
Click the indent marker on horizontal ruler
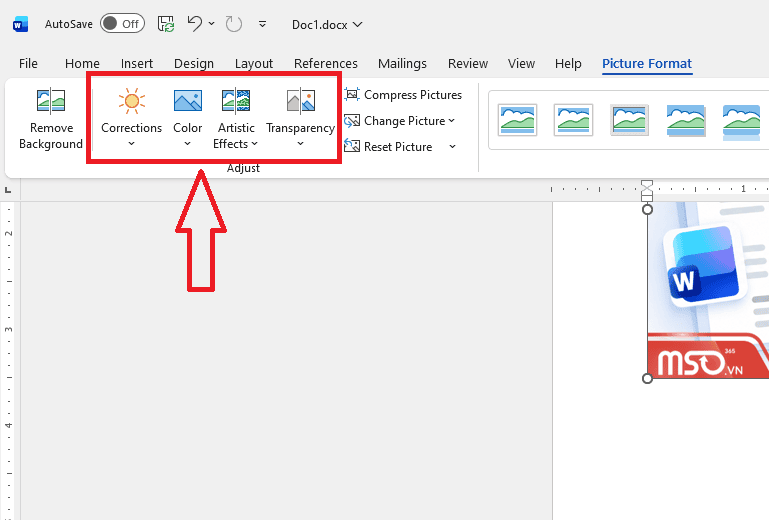(x=647, y=190)
